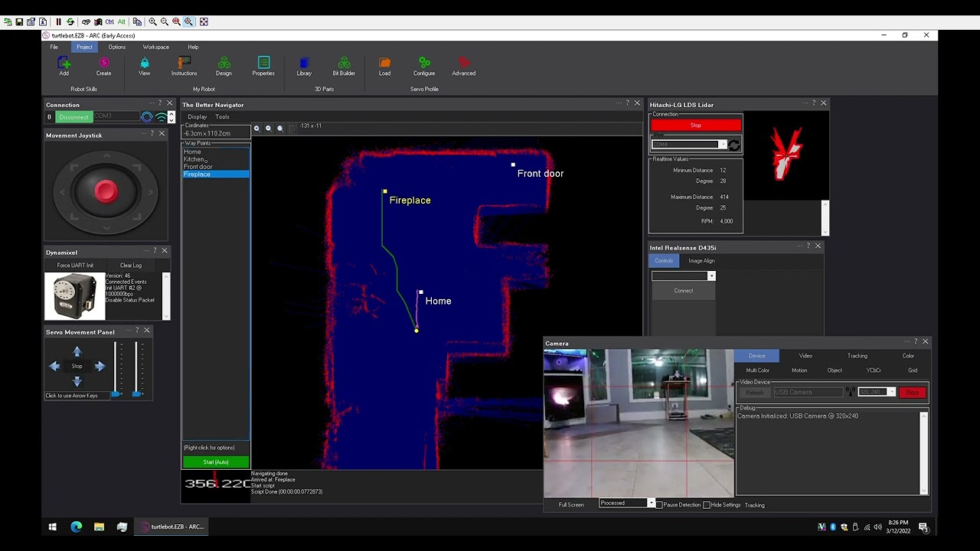Open help for Movement Joystick panel
Viewport: 980px width, 551px height.
tap(152, 134)
